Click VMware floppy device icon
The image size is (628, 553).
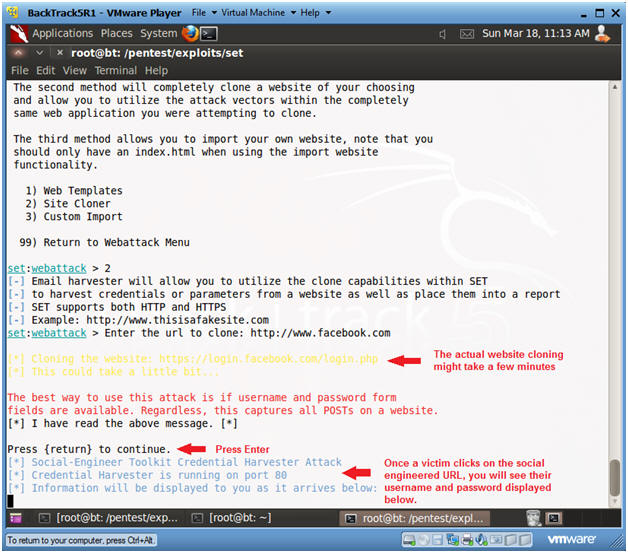point(437,540)
